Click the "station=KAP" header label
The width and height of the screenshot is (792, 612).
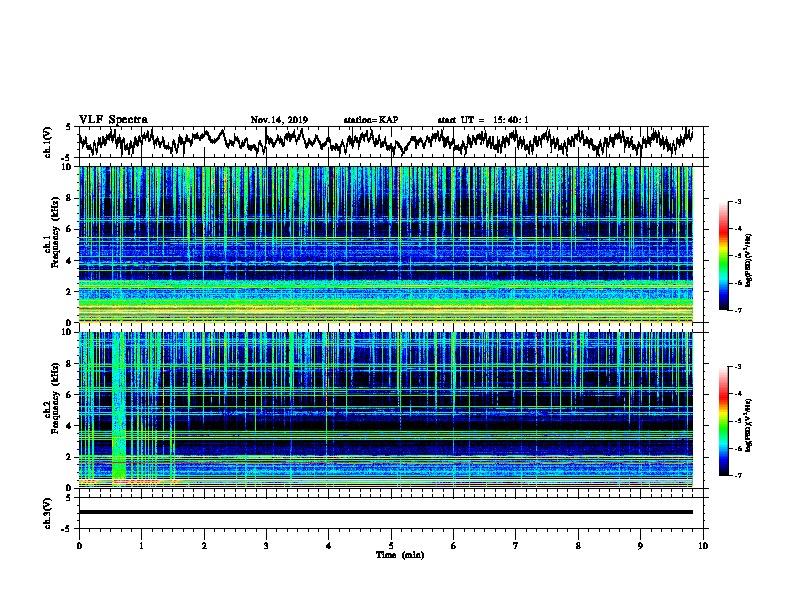[x=371, y=120]
